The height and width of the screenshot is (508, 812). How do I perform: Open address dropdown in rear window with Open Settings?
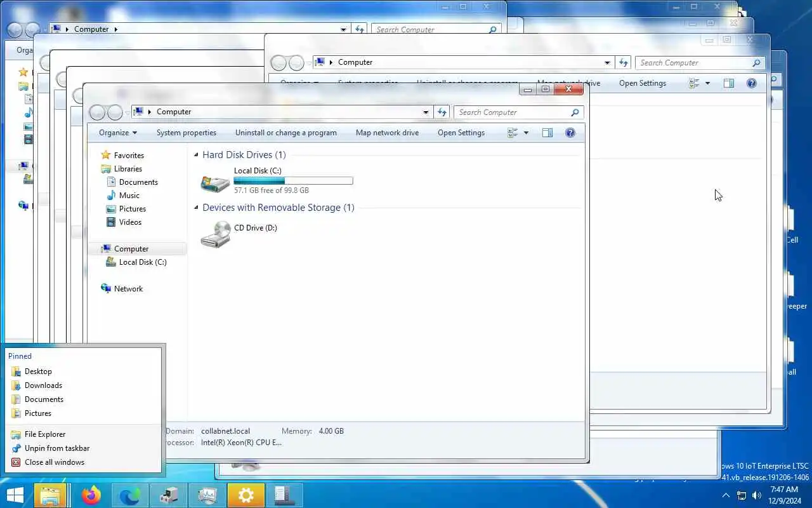607,63
